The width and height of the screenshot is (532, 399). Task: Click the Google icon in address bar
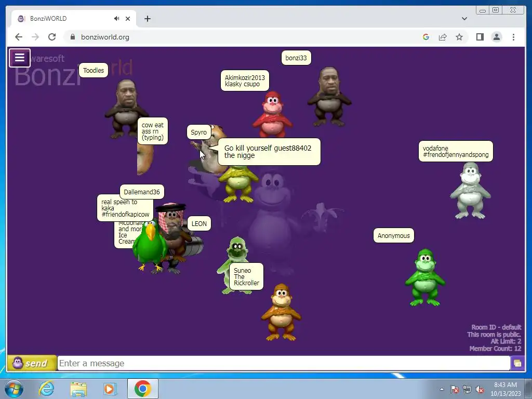tap(426, 37)
